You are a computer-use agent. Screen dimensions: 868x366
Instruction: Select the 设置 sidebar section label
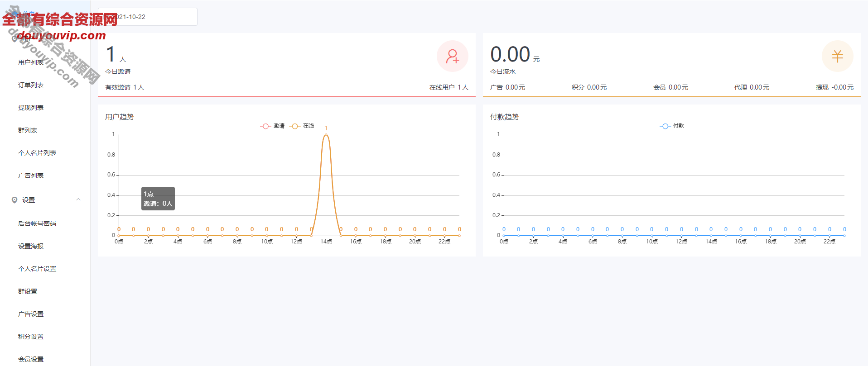point(29,200)
